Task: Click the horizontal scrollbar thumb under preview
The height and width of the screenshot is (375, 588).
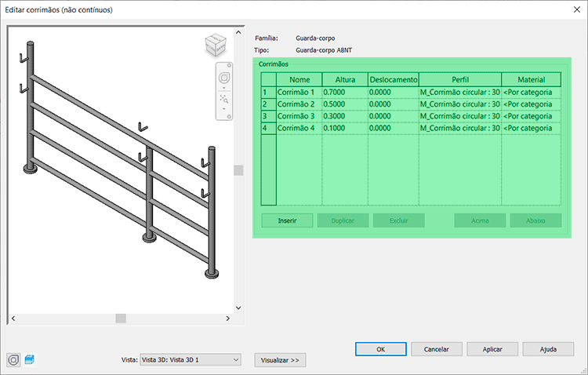Action: click(121, 318)
